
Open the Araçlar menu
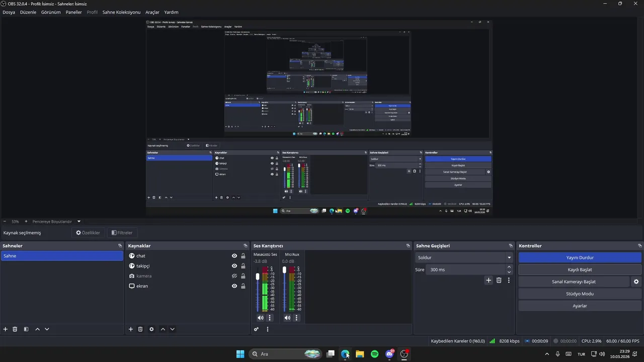[152, 12]
